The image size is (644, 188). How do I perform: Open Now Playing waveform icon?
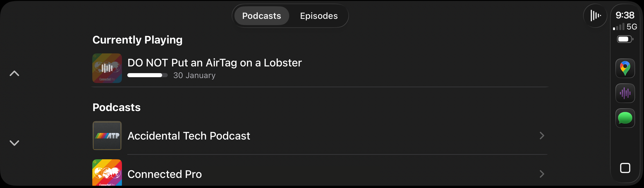pyautogui.click(x=595, y=16)
